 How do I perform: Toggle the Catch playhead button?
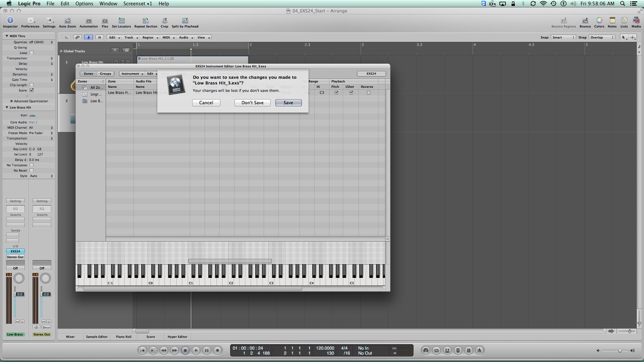coord(89,38)
